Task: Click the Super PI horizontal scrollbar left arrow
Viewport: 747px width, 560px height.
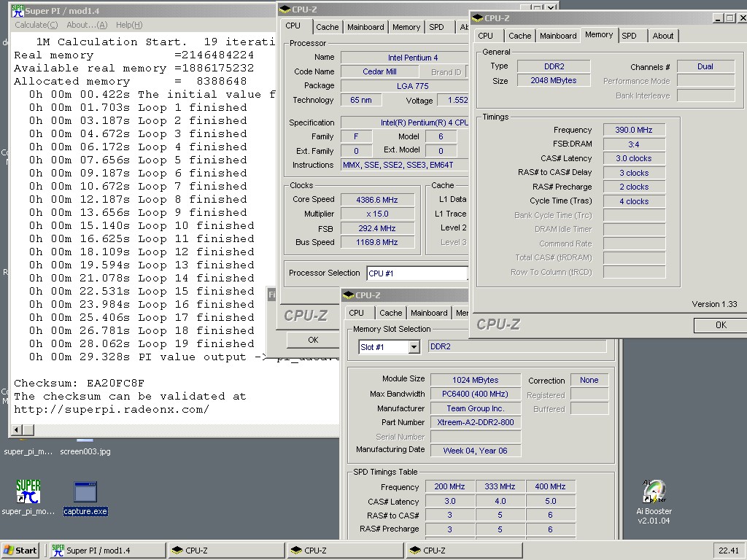Action: coord(18,430)
